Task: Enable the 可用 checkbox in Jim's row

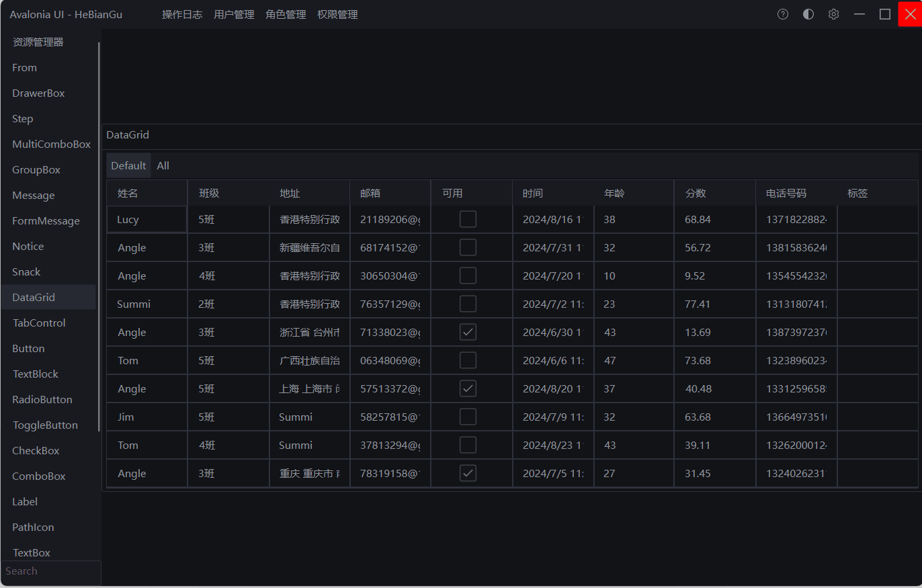Action: [x=468, y=416]
